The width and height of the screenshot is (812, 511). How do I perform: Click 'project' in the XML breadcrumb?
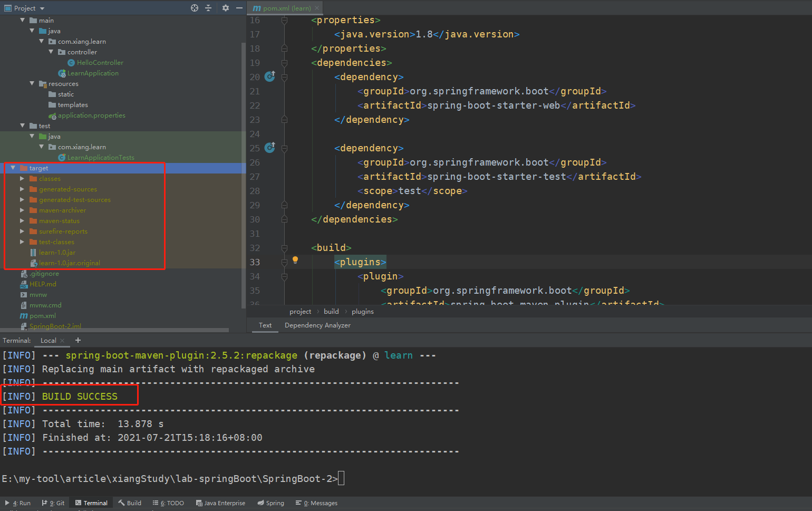tap(300, 312)
